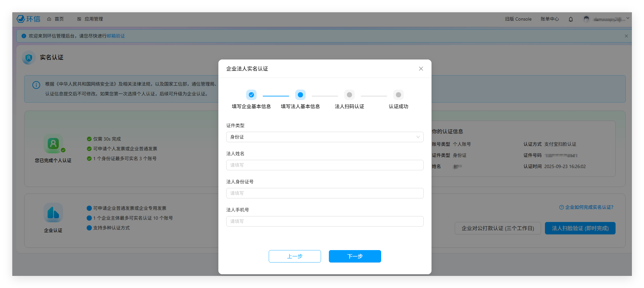Close the 企业法人实名认证 dialog
644x288 pixels.
coord(421,69)
